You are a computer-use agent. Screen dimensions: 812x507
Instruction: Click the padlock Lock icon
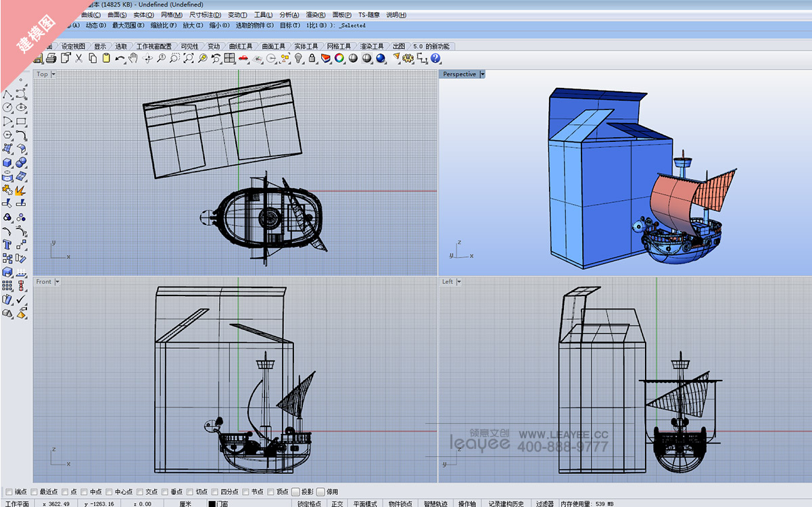pos(312,59)
